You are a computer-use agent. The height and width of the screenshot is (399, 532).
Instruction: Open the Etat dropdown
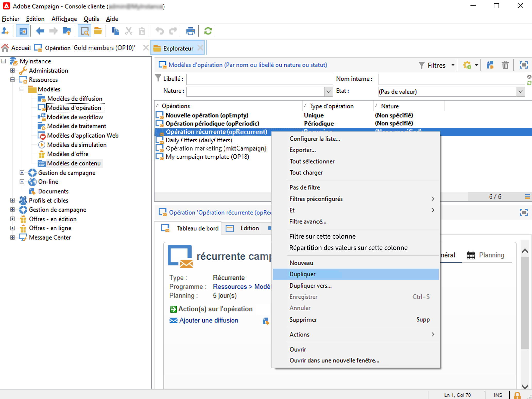click(520, 92)
